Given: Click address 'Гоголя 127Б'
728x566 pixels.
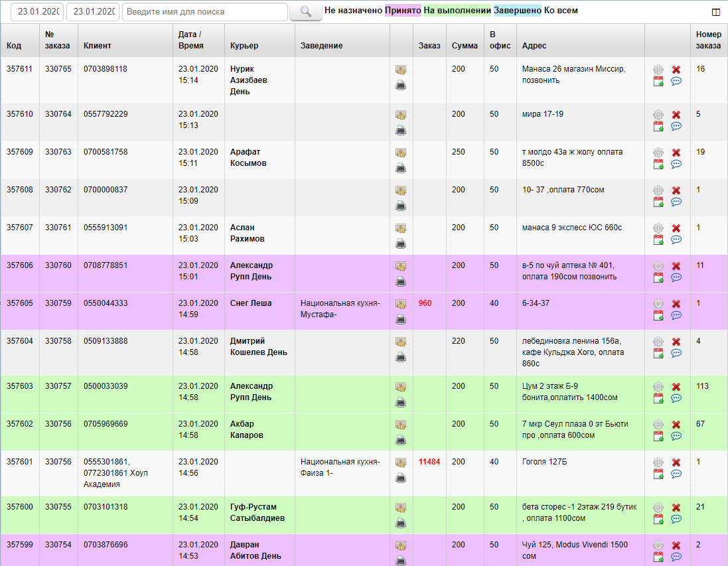Looking at the screenshot, I should (544, 462).
